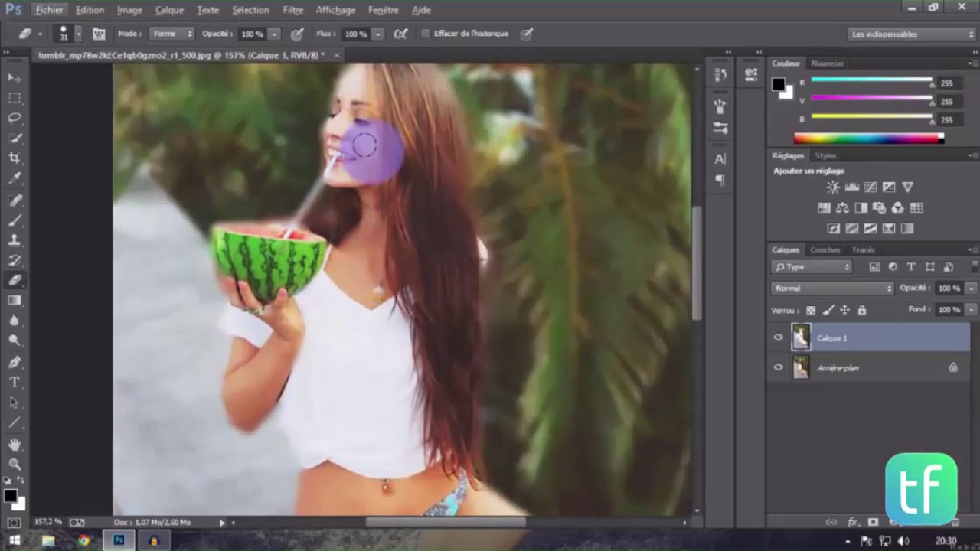
Task: Open the Opacité slider dropdown in options bar
Action: (x=274, y=34)
